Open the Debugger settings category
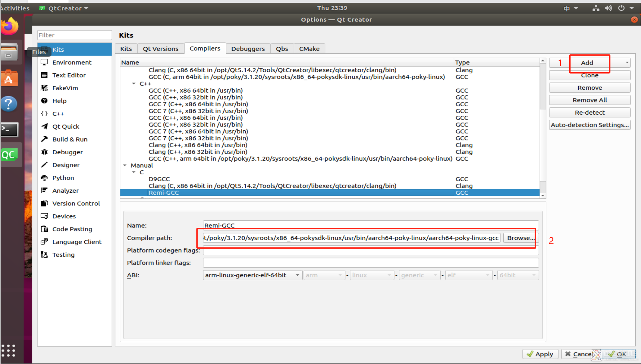This screenshot has width=641, height=364. click(x=75, y=152)
